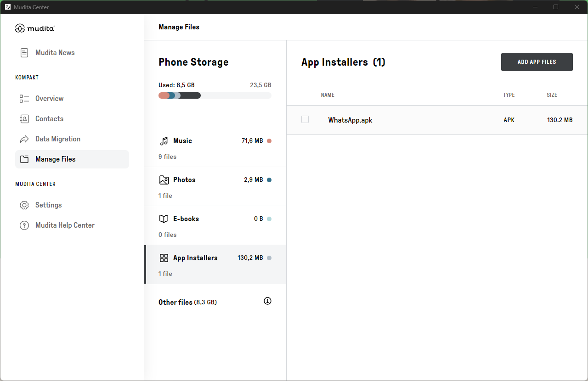Click the Manage Files folder icon
588x381 pixels.
click(24, 159)
